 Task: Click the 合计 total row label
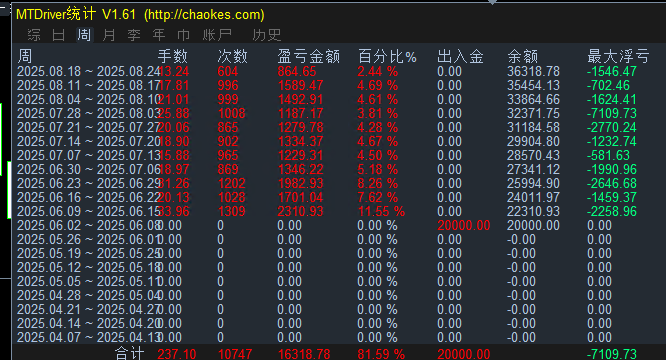[130, 354]
